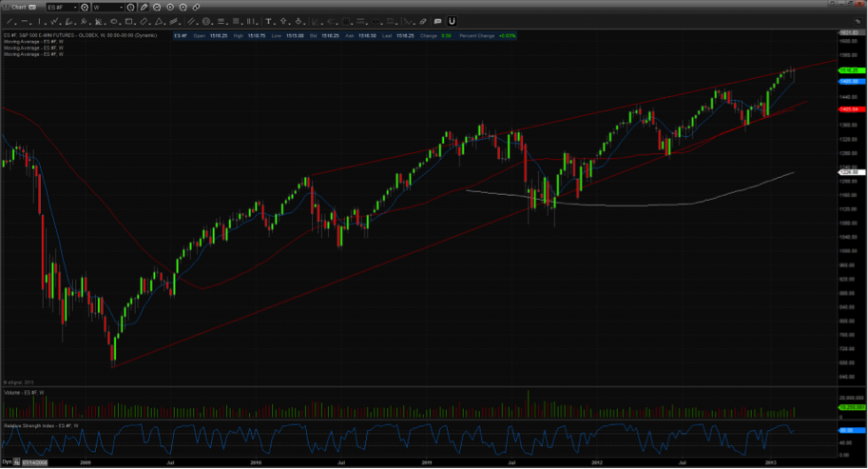Click the red 1405.84 moving average marker
This screenshot has width=868, height=469.
click(x=852, y=109)
